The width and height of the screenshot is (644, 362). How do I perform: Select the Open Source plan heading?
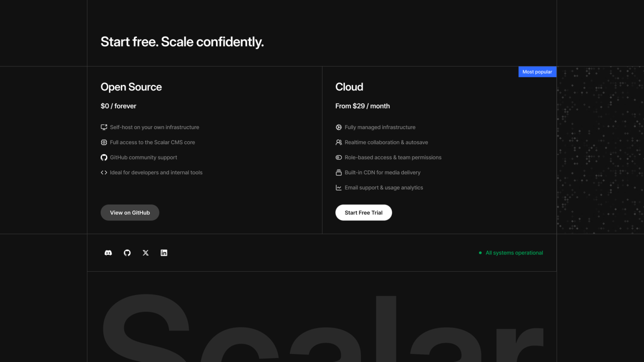[x=131, y=87]
